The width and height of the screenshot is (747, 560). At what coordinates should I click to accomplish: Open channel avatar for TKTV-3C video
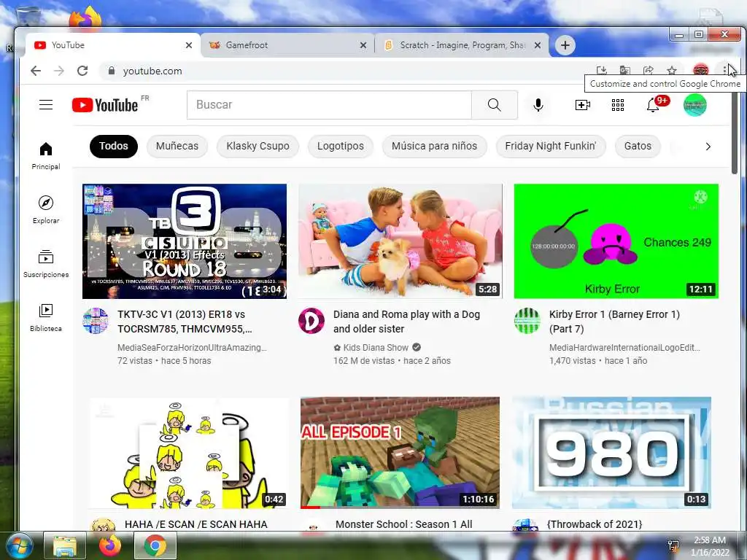pos(96,321)
